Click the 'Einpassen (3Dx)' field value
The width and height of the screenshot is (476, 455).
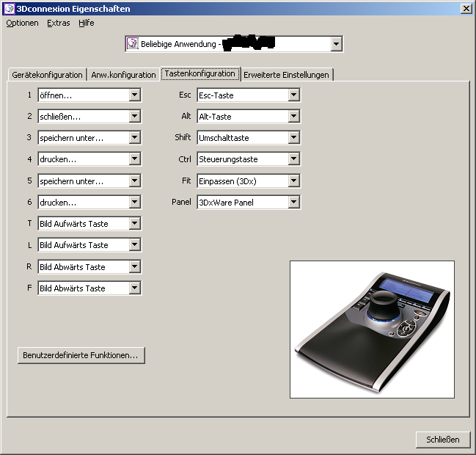point(227,182)
